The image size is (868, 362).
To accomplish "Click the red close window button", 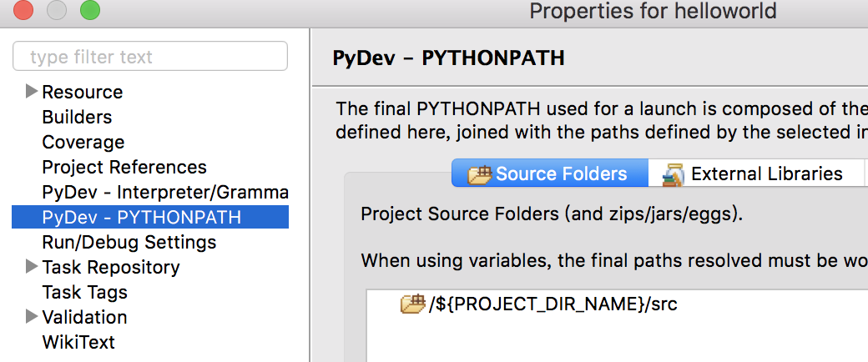I will pyautogui.click(x=24, y=11).
